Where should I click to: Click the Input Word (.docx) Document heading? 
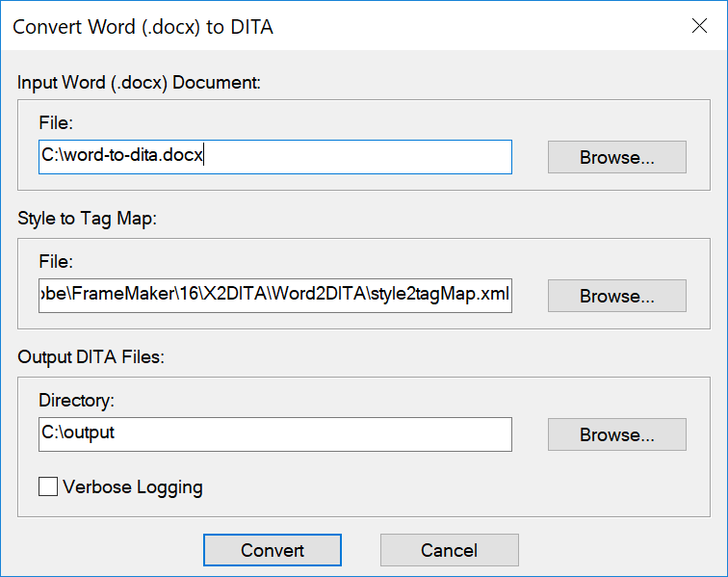[x=140, y=82]
